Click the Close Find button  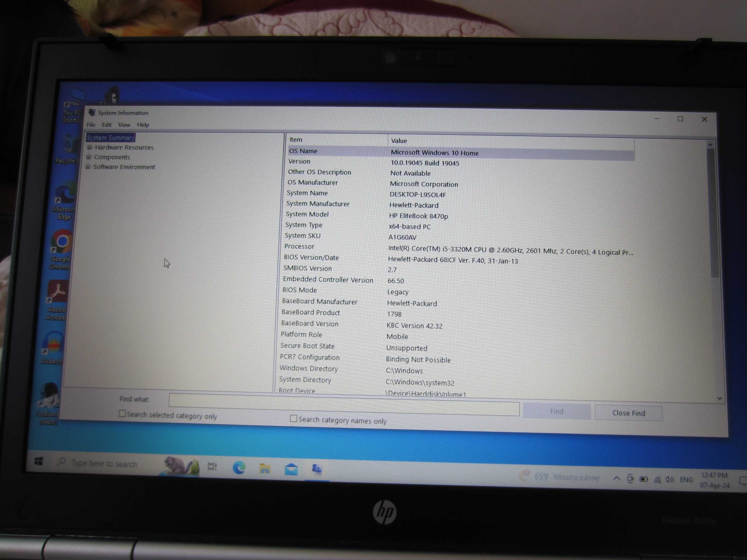628,412
